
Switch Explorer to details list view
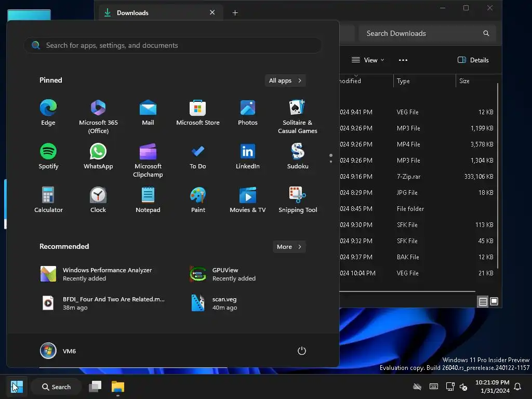coord(483,301)
